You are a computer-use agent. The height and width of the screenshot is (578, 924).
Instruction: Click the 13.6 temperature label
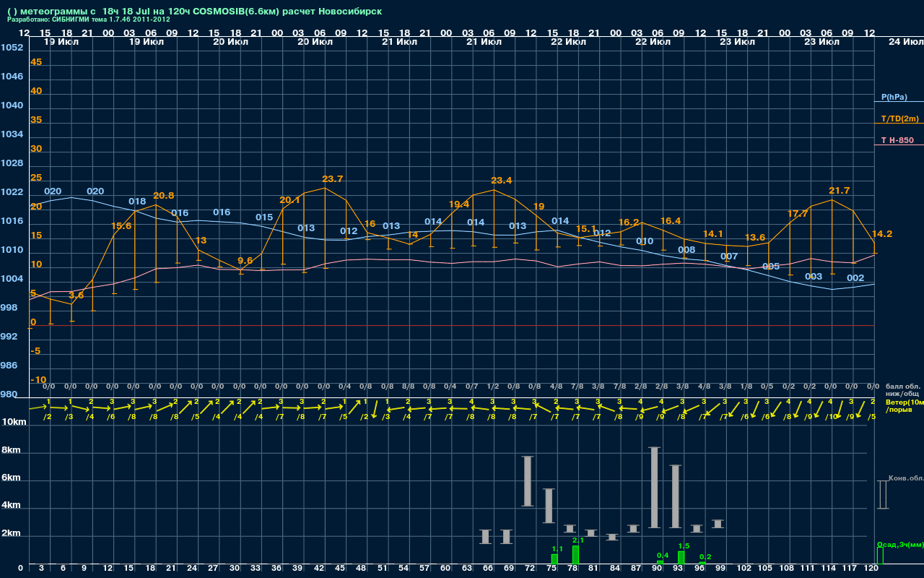coord(755,237)
